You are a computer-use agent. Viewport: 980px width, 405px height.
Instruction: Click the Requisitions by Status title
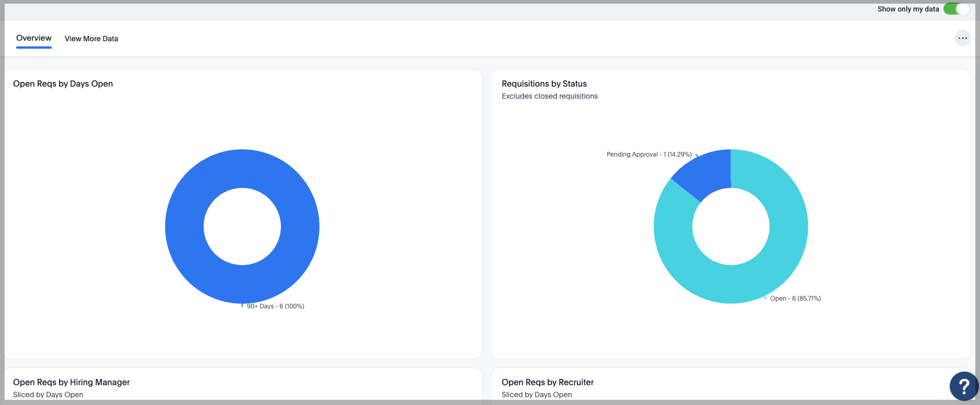[544, 84]
